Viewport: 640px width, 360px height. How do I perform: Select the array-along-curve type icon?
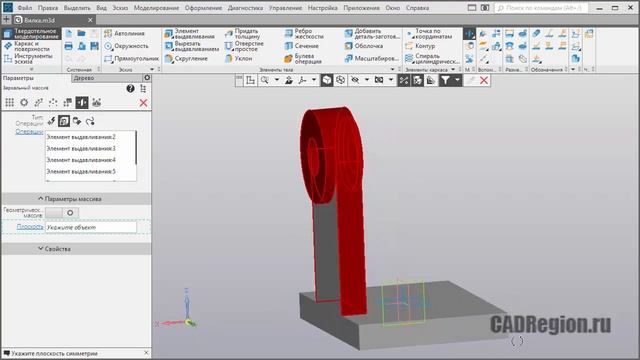pyautogui.click(x=39, y=102)
